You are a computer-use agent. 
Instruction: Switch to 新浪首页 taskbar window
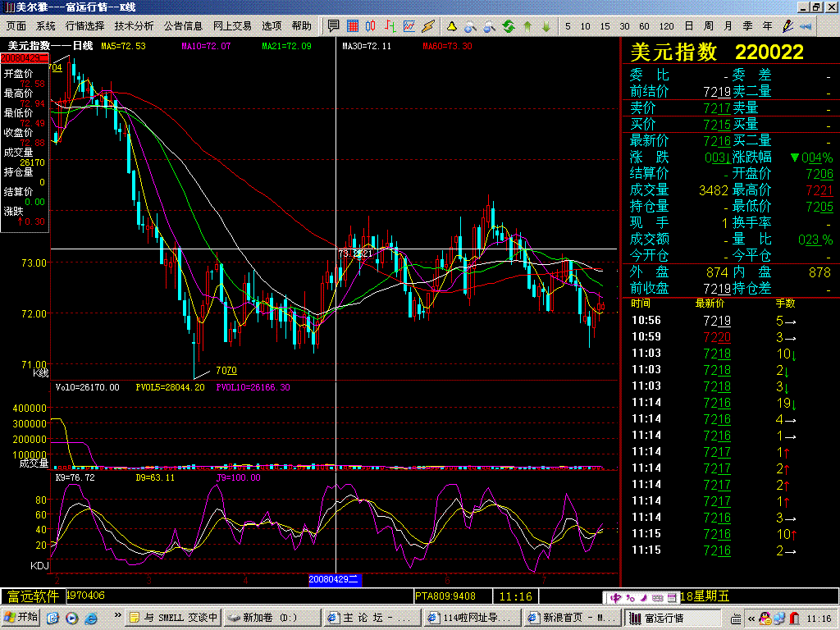[572, 618]
